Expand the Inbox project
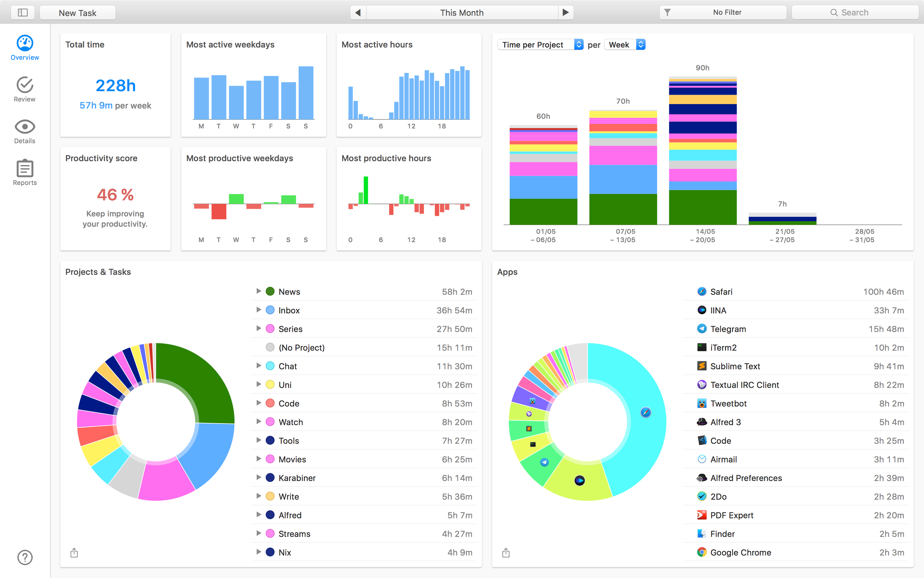The image size is (924, 578). coord(259,310)
